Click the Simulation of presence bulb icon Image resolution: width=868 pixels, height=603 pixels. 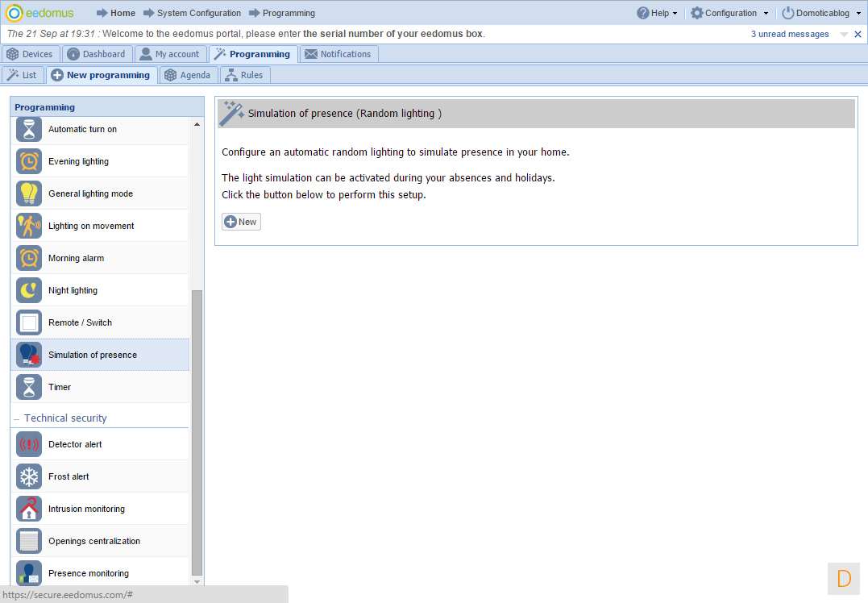pyautogui.click(x=29, y=355)
